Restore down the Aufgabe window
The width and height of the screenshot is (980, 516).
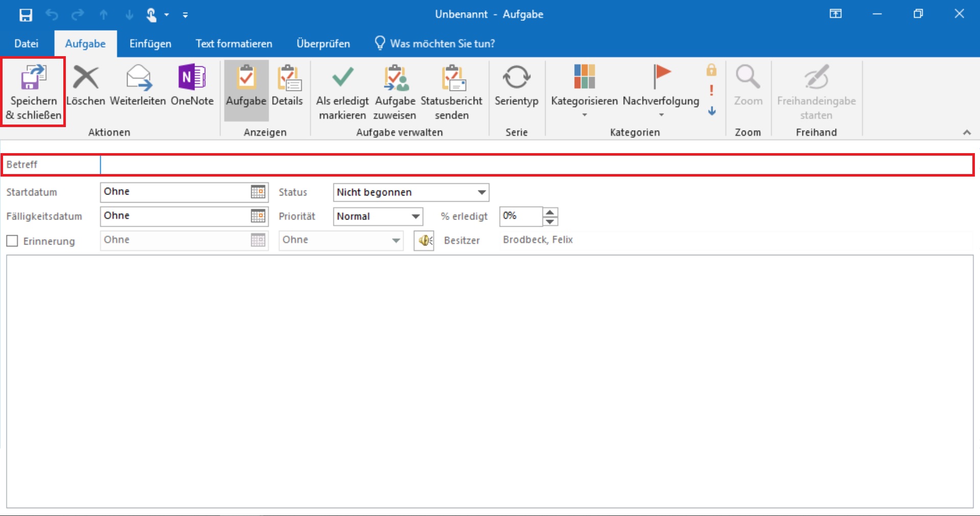click(x=918, y=14)
